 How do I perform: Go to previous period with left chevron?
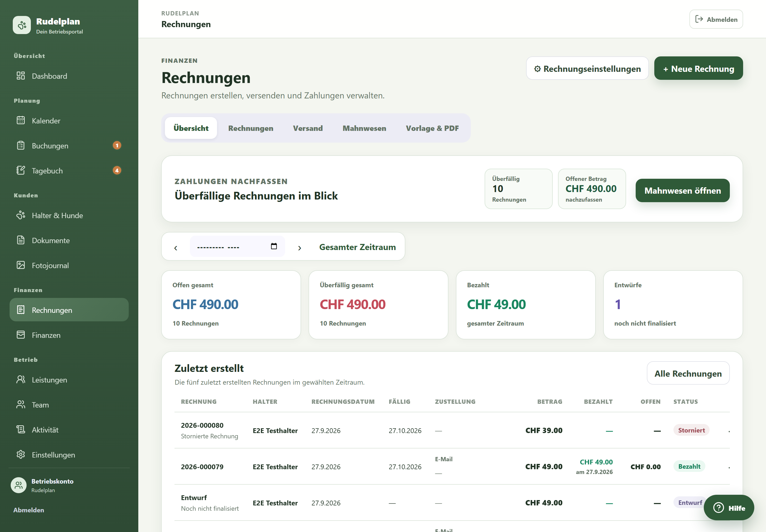point(176,248)
